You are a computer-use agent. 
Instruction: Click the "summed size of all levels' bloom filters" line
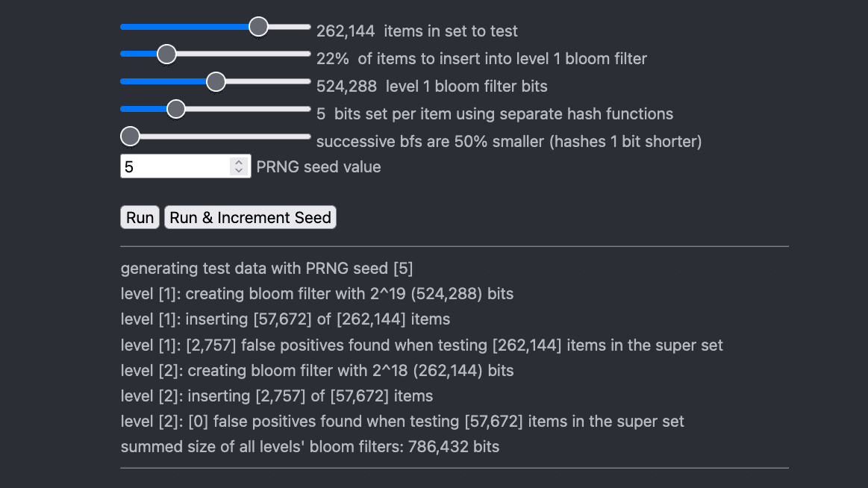coord(310,447)
